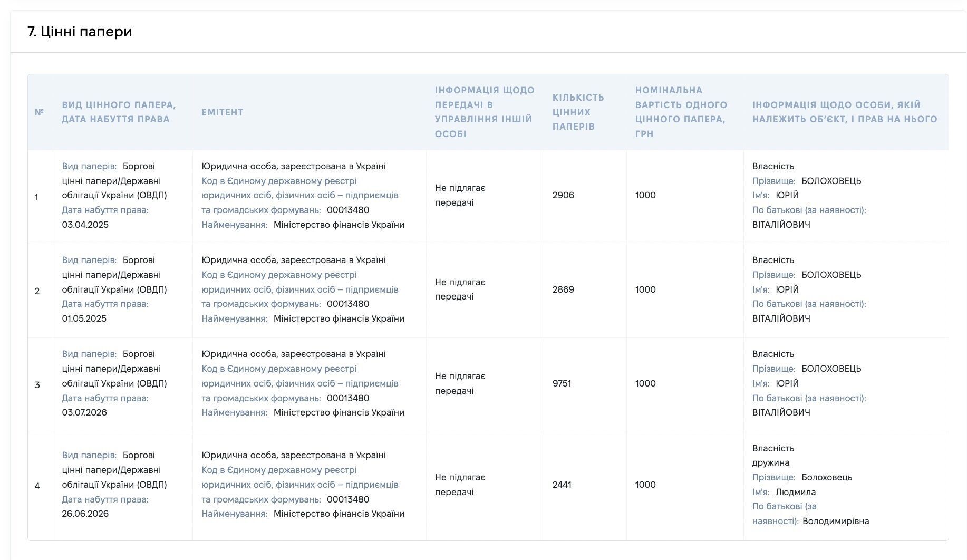Select patronymic "ВІТАЛІЙОВИЧ" in row 1
This screenshot has height=560, width=967.
(x=781, y=225)
